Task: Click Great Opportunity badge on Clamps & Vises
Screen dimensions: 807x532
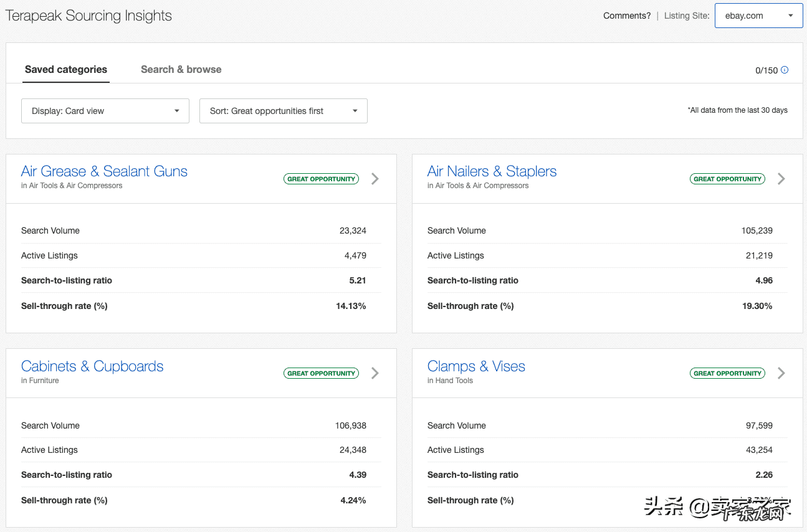Action: click(727, 373)
